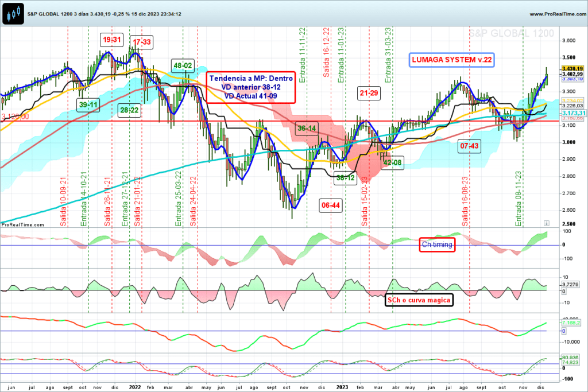Viewport: 588px width, 392px height.
Task: Click the 2023 year label on time axis
Action: pos(342,387)
